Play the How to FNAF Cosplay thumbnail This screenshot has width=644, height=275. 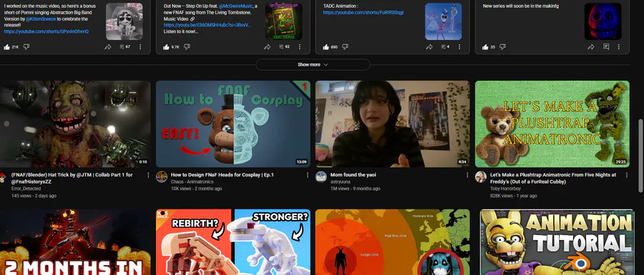233,124
